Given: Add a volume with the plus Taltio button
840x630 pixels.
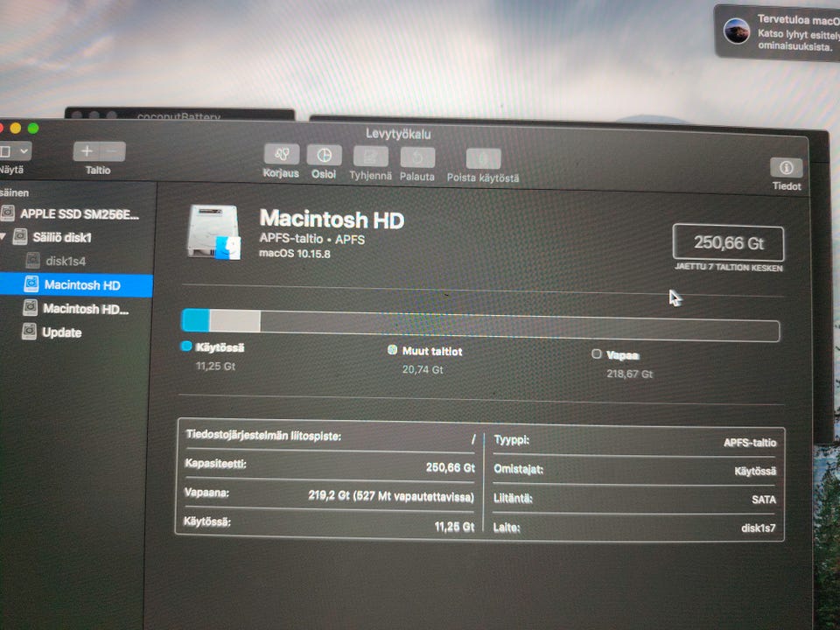Looking at the screenshot, I should [x=87, y=151].
